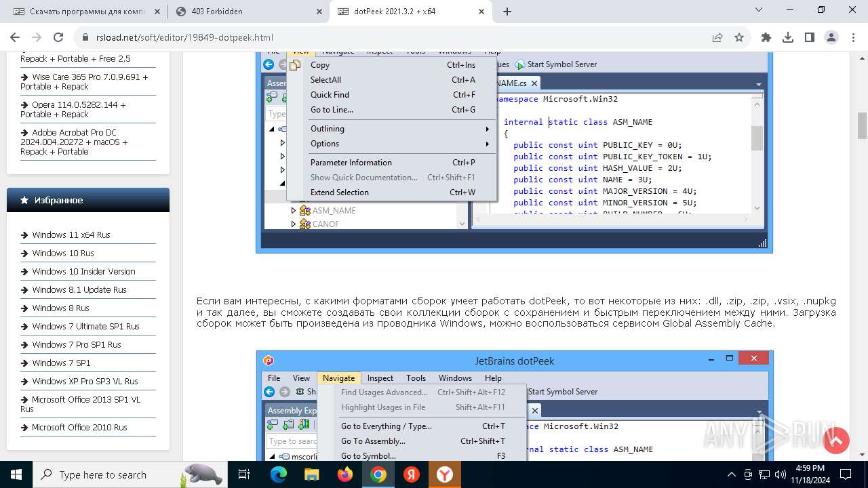Click the taskbar search box
This screenshot has height=488, width=868.
click(129, 474)
